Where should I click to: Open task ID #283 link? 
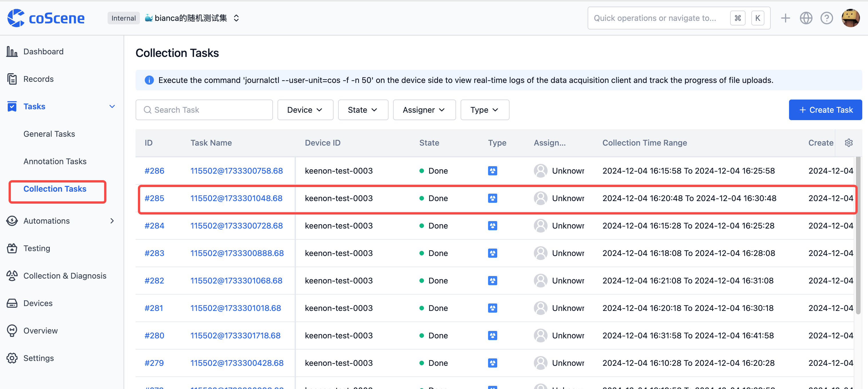click(x=154, y=253)
